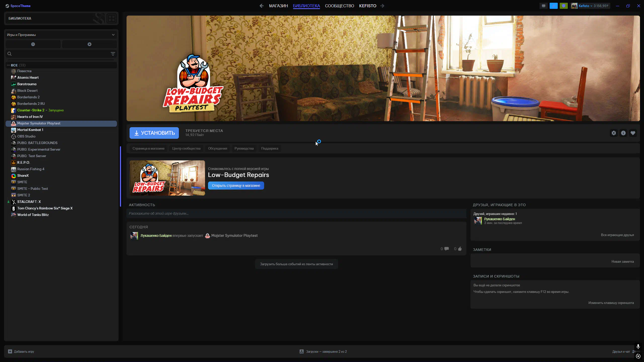Open Страница в магазине link
The image size is (644, 362).
tap(148, 149)
